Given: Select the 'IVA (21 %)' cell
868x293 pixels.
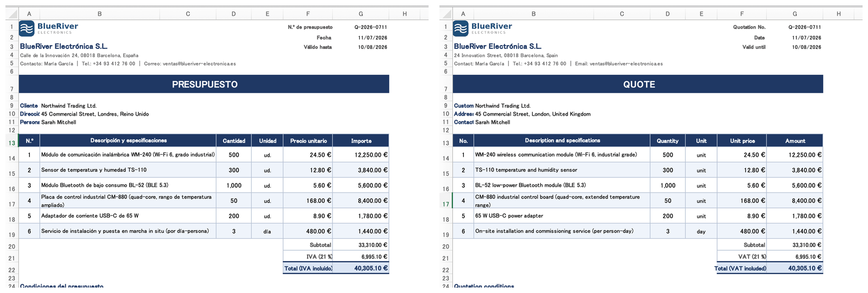Looking at the screenshot, I should pyautogui.click(x=308, y=257).
